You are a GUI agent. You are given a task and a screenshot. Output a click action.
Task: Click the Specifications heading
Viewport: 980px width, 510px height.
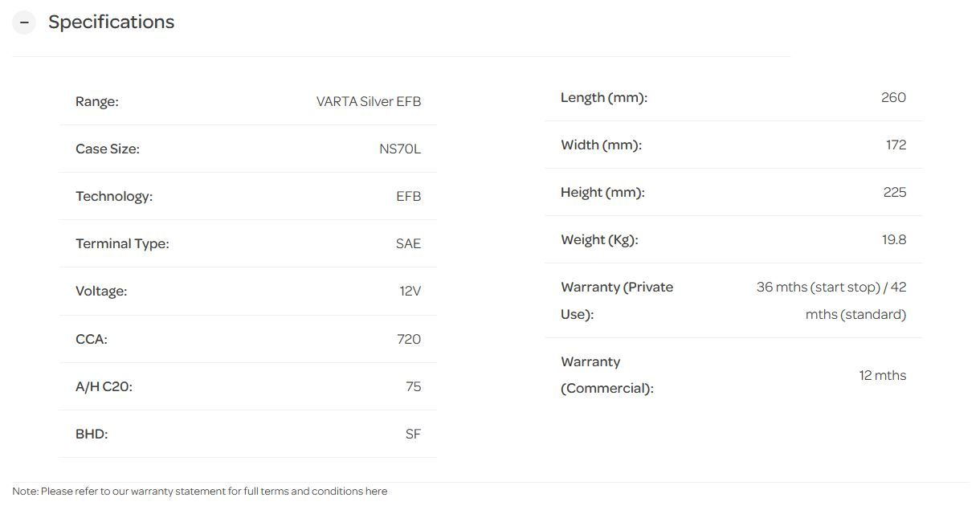pos(111,22)
